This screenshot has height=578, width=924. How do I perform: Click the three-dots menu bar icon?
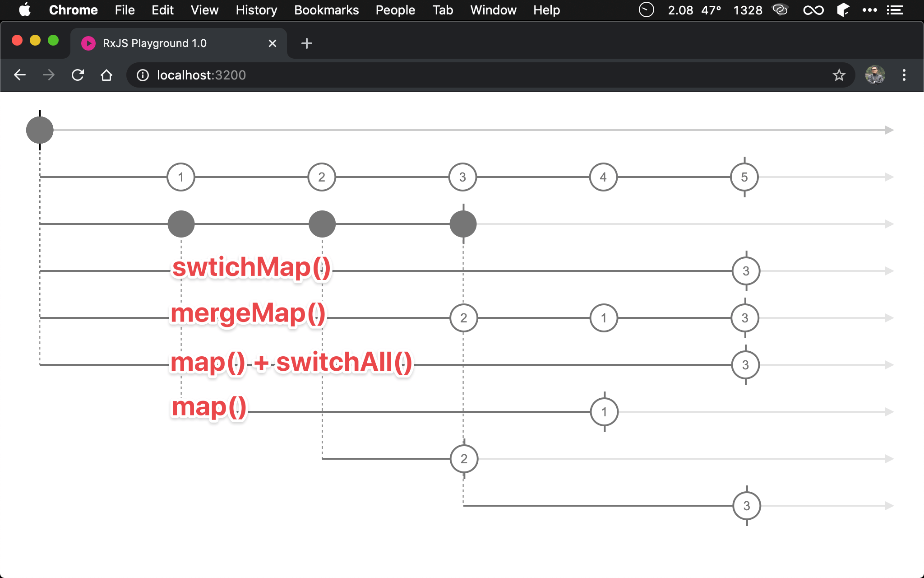click(869, 10)
